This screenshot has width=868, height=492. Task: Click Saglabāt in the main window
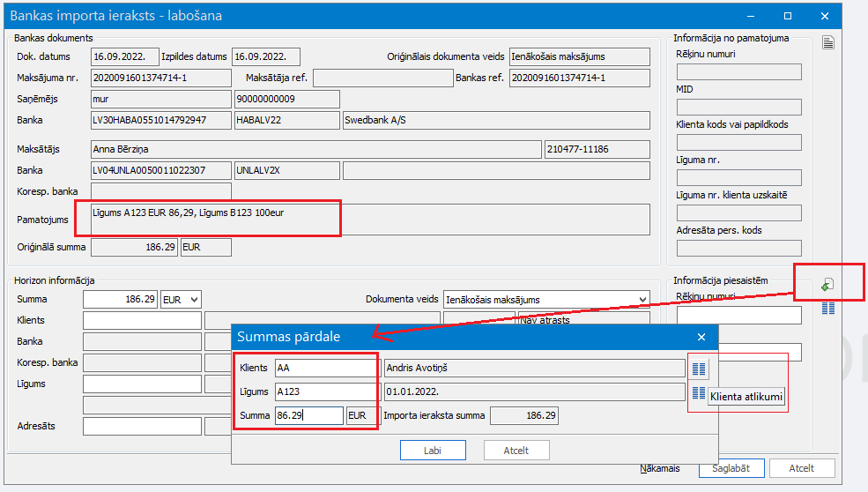[x=731, y=468]
